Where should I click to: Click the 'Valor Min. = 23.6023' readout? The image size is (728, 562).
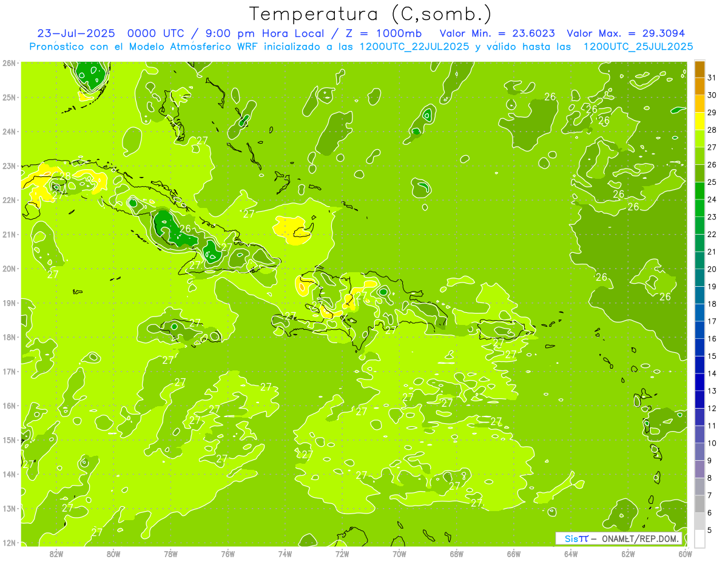tap(497, 33)
